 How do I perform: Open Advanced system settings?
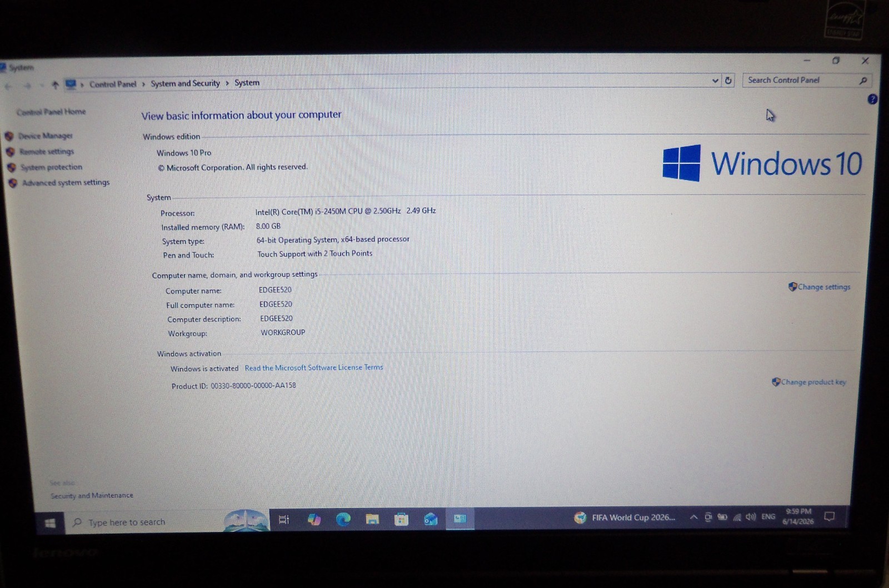66,182
